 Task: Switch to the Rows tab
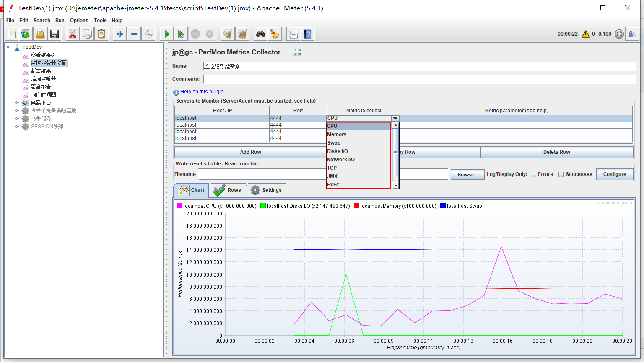(228, 190)
